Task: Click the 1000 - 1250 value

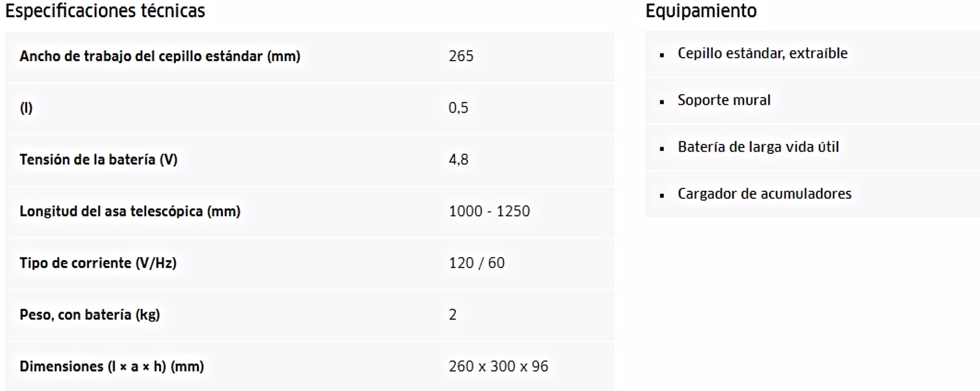Action: (489, 211)
